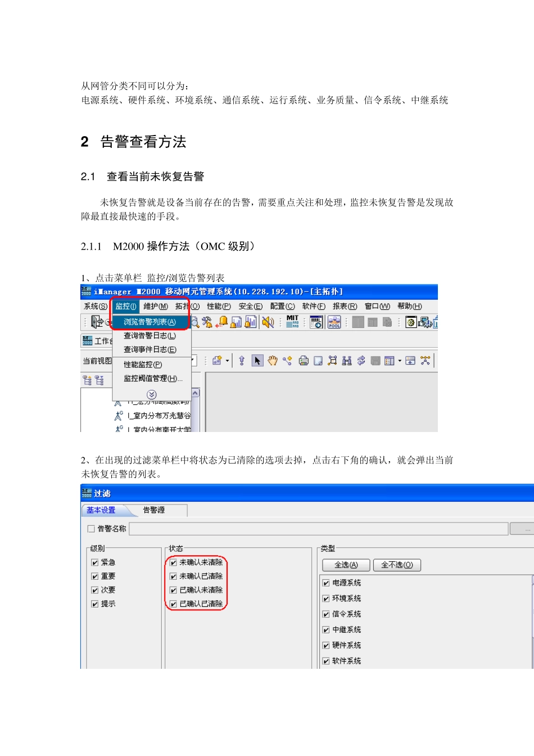Toggle the 未确认未清除 status checkbox

(x=174, y=562)
